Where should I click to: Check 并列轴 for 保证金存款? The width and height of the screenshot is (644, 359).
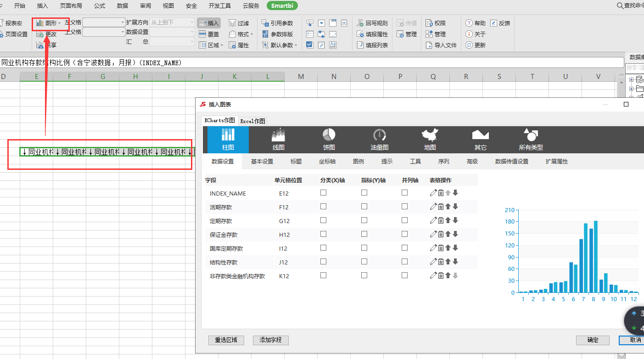[404, 234]
